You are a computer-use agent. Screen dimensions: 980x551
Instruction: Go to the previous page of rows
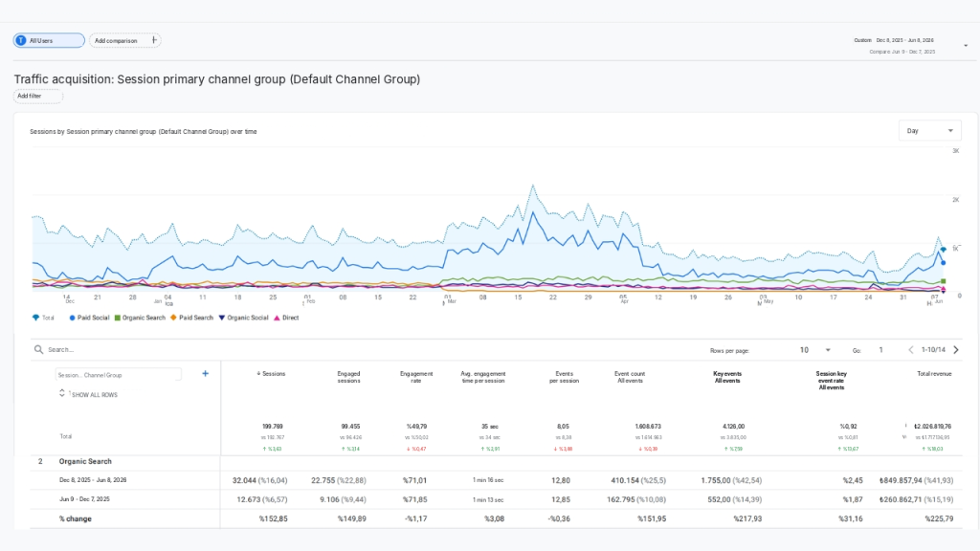click(911, 350)
